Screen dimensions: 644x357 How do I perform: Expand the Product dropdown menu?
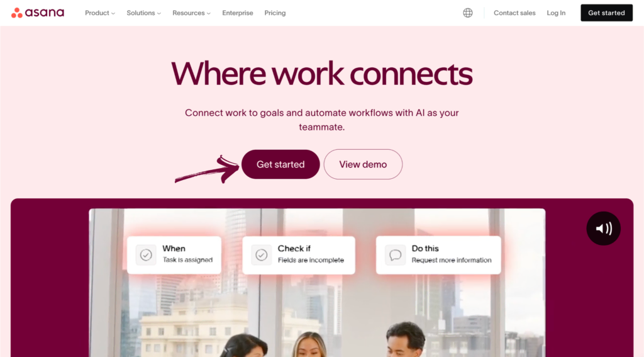point(100,13)
